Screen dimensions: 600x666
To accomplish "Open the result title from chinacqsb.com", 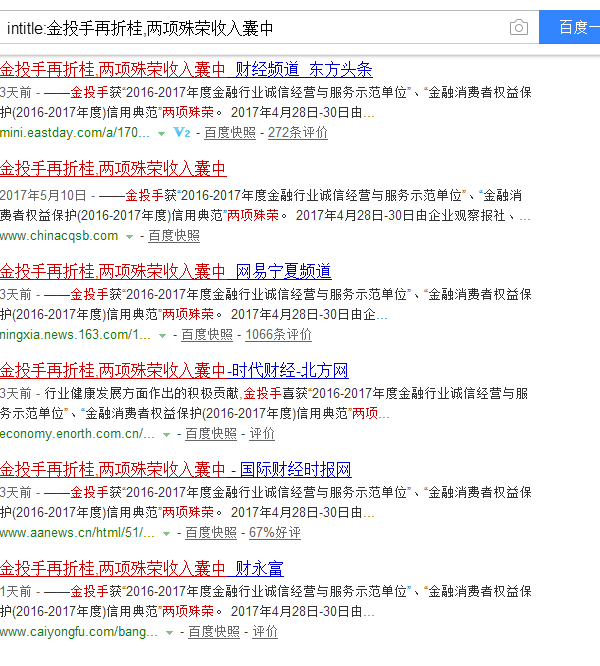I will pyautogui.click(x=113, y=169).
